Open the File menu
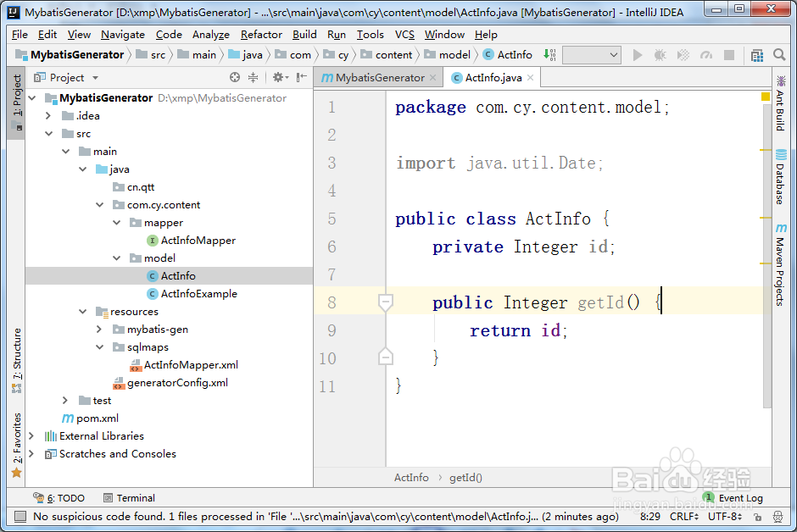Viewport: 797px width, 532px height. 20,35
